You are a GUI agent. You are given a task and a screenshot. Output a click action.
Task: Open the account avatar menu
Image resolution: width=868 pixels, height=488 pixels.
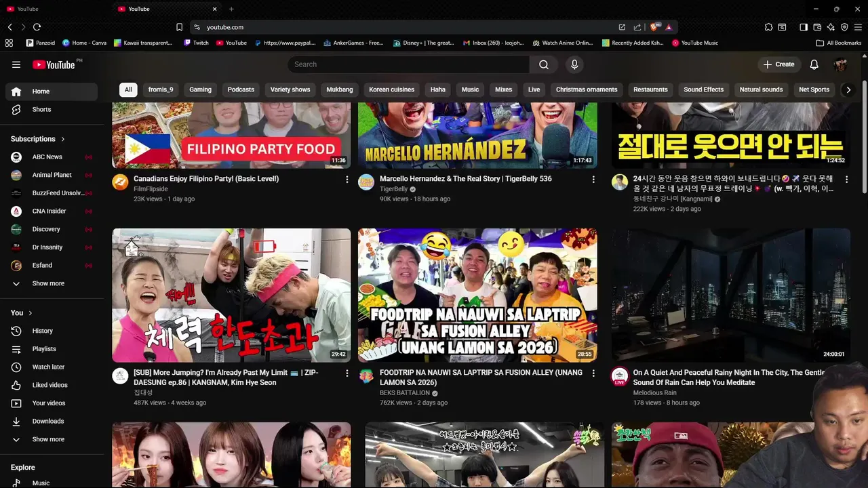840,64
